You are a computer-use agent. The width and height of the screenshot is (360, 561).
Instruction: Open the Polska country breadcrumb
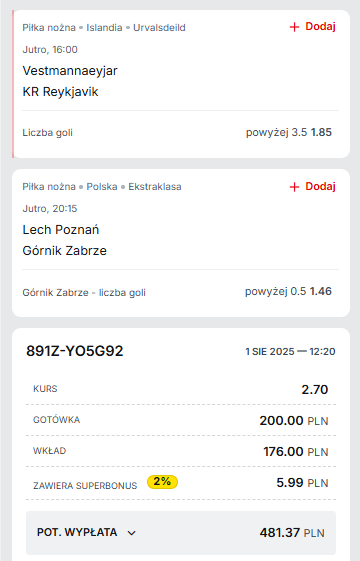102,187
